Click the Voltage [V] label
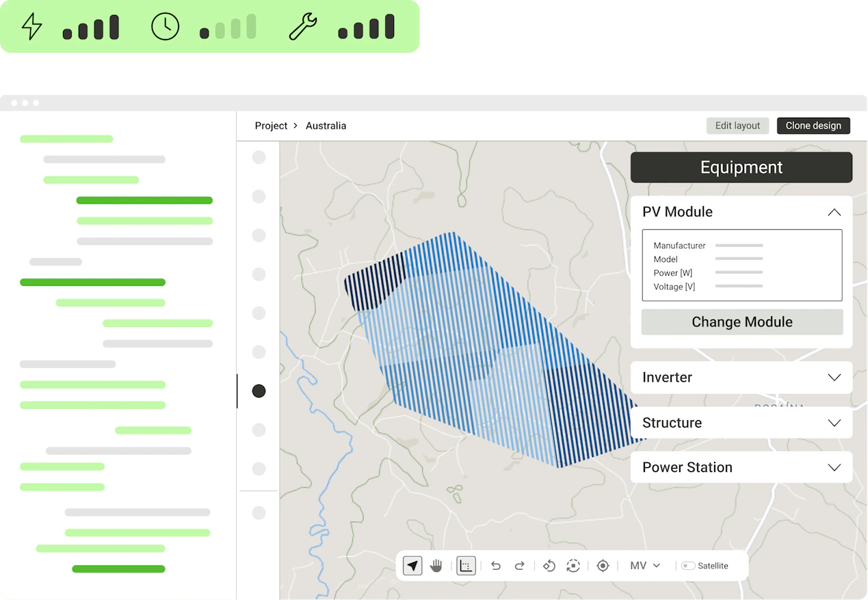Image resolution: width=868 pixels, height=600 pixels. (x=674, y=287)
